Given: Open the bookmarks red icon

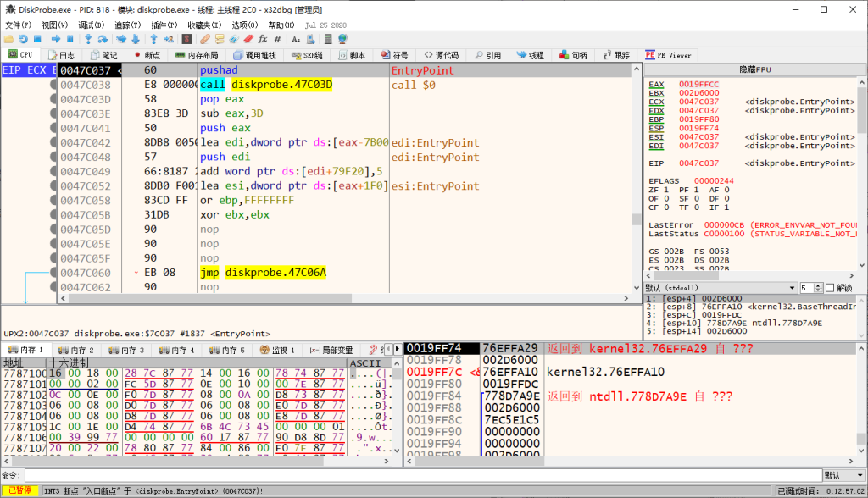Looking at the screenshot, I should coord(248,39).
